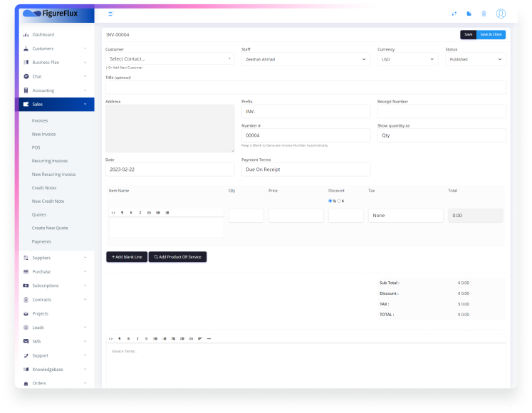
Task: Insert unordered list in item name editor
Action: click(158, 213)
